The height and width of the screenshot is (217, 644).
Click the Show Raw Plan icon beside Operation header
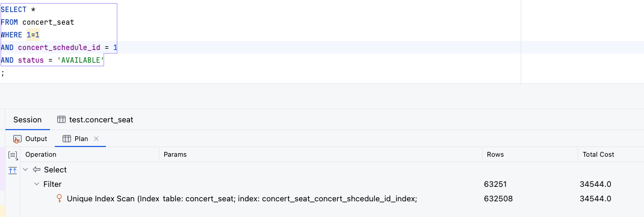13,155
